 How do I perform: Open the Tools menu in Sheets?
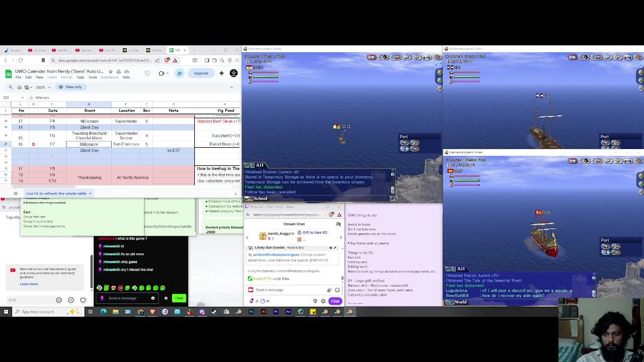(93, 77)
